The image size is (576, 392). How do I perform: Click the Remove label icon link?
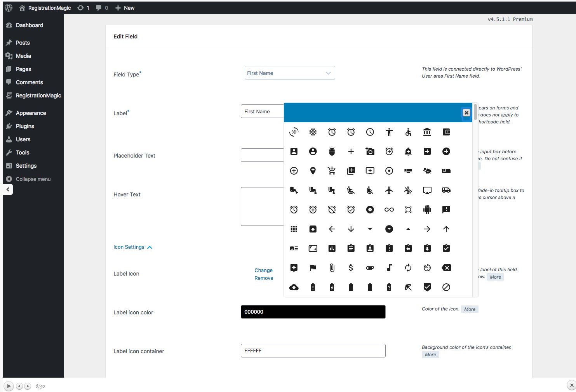(264, 278)
